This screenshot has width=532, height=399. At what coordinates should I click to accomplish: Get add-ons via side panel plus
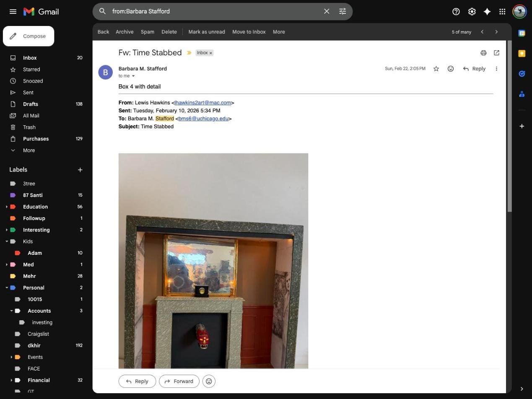coord(522,126)
